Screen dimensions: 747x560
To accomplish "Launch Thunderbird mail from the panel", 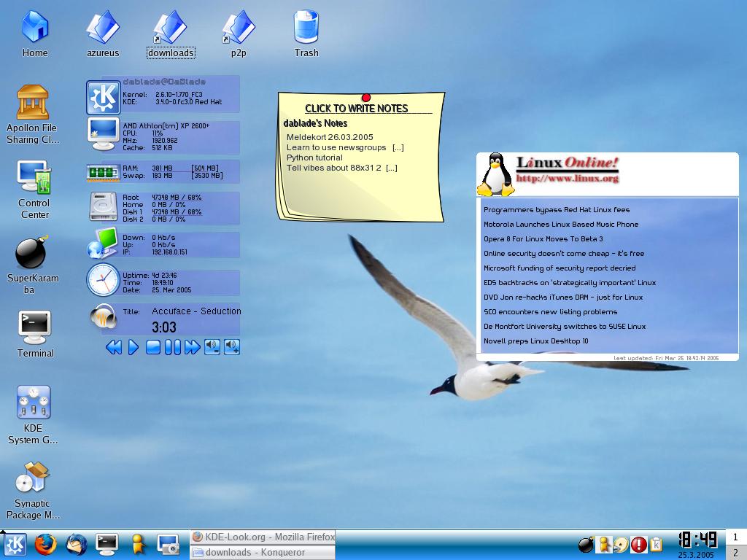I will pos(76,544).
